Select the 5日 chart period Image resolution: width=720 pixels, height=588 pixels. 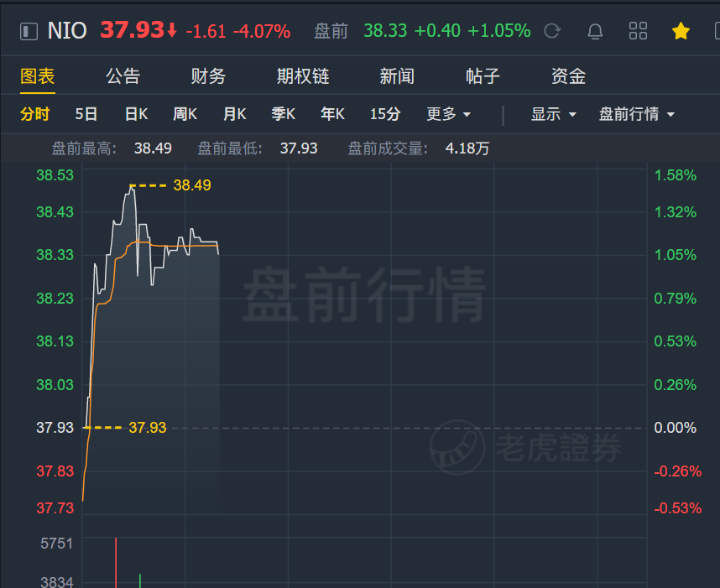pos(86,114)
